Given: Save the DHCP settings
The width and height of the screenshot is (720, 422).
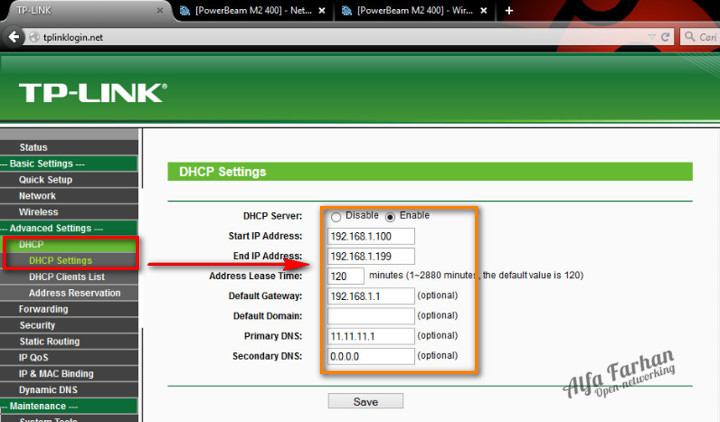Looking at the screenshot, I should click(x=366, y=401).
